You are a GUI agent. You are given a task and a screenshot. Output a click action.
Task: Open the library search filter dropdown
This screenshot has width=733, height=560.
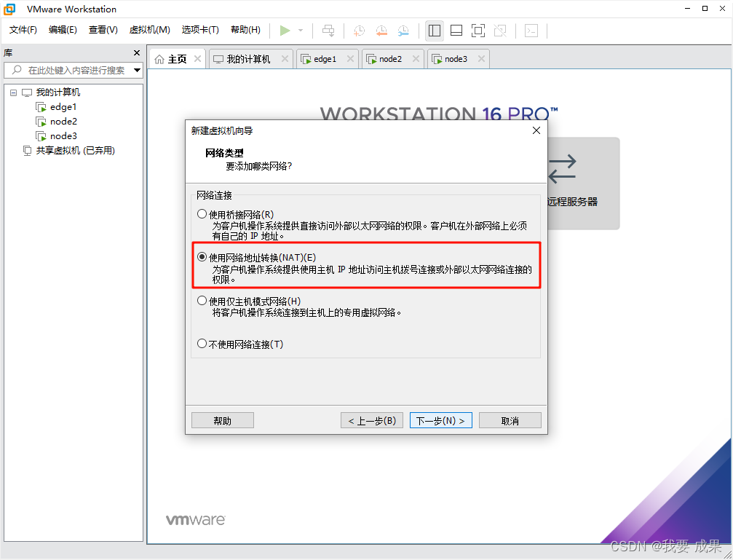tap(135, 71)
